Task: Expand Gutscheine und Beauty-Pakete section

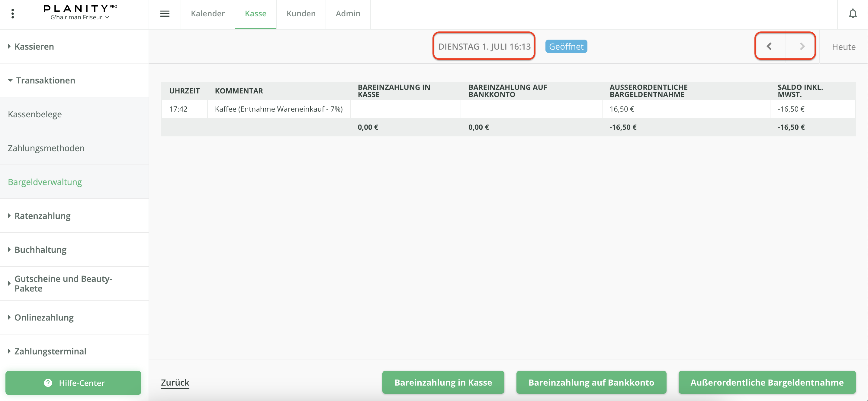Action: 63,283
